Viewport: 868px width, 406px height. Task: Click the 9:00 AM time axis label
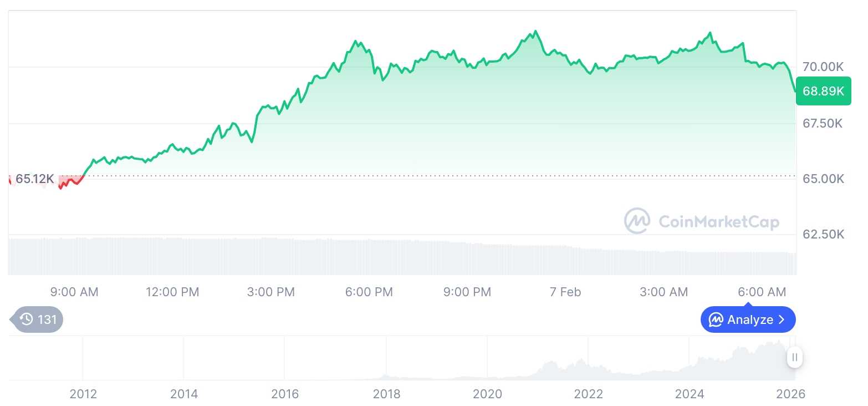click(x=74, y=292)
